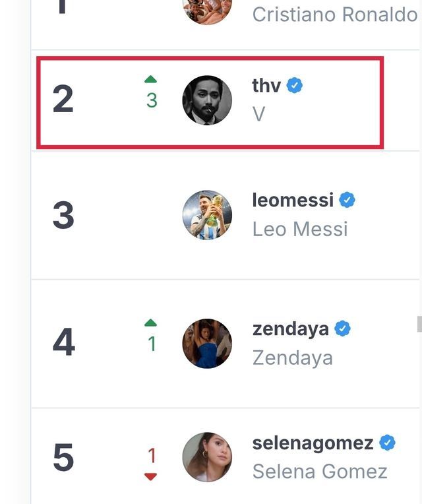Screen dimensions: 422x504
Task: Click zendaya's blue verified checkmark
Action: (x=342, y=329)
